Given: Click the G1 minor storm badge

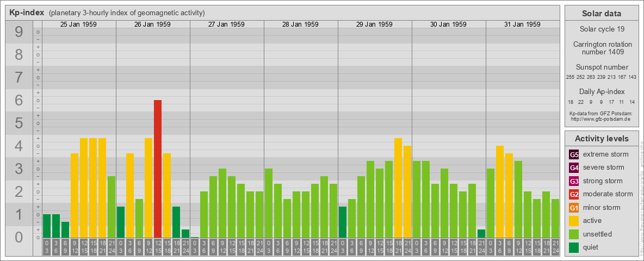Looking at the screenshot, I should click(x=574, y=208).
